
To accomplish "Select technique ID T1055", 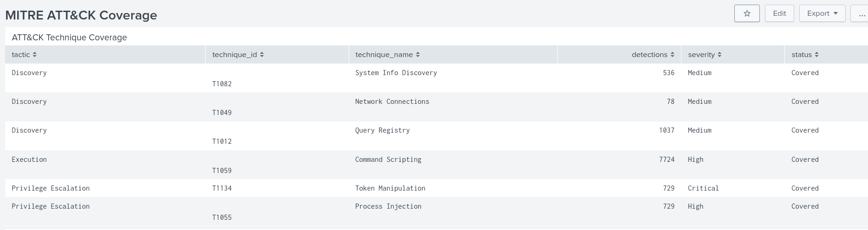I will click(x=222, y=217).
